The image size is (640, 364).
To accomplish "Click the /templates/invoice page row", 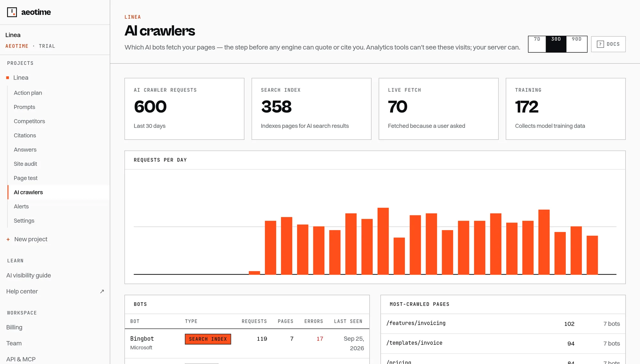I will (503, 344).
